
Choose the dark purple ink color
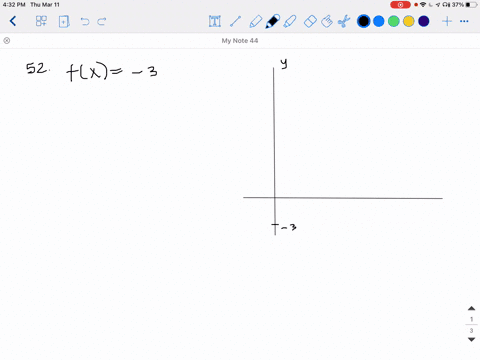[x=424, y=21]
